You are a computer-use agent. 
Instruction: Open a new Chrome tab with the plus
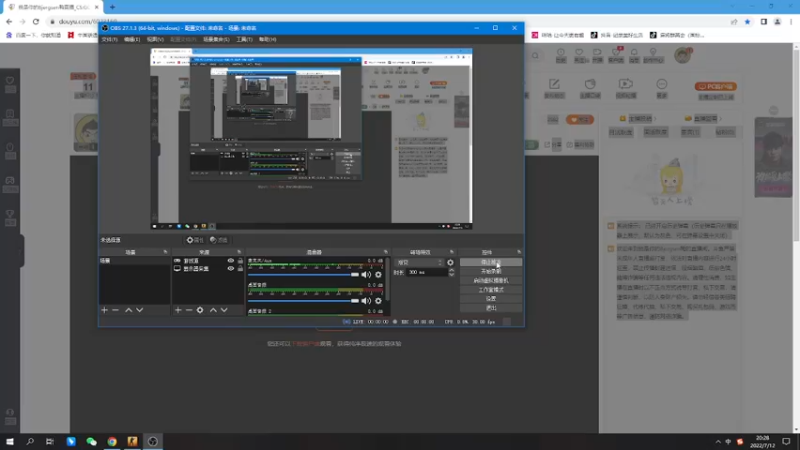tap(112, 7)
